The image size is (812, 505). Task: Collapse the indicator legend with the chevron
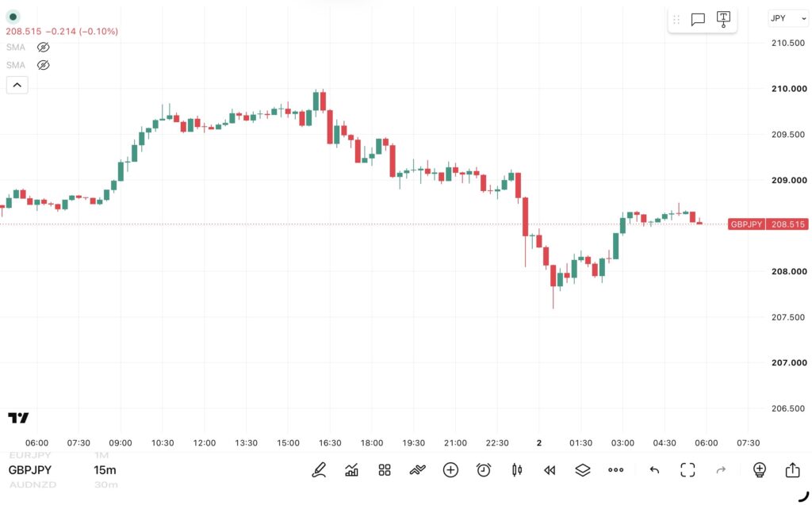point(17,85)
